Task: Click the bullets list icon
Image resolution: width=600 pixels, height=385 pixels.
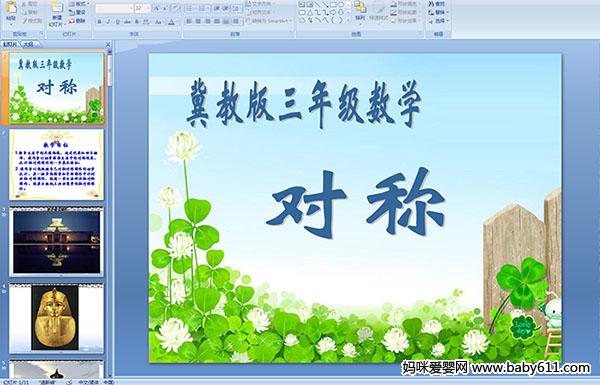Action: tap(190, 8)
